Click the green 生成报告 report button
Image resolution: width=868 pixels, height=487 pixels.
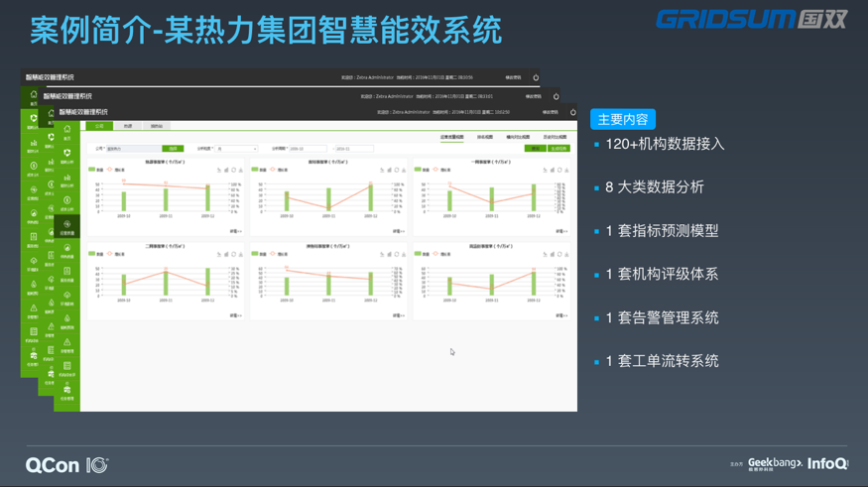[x=558, y=149]
